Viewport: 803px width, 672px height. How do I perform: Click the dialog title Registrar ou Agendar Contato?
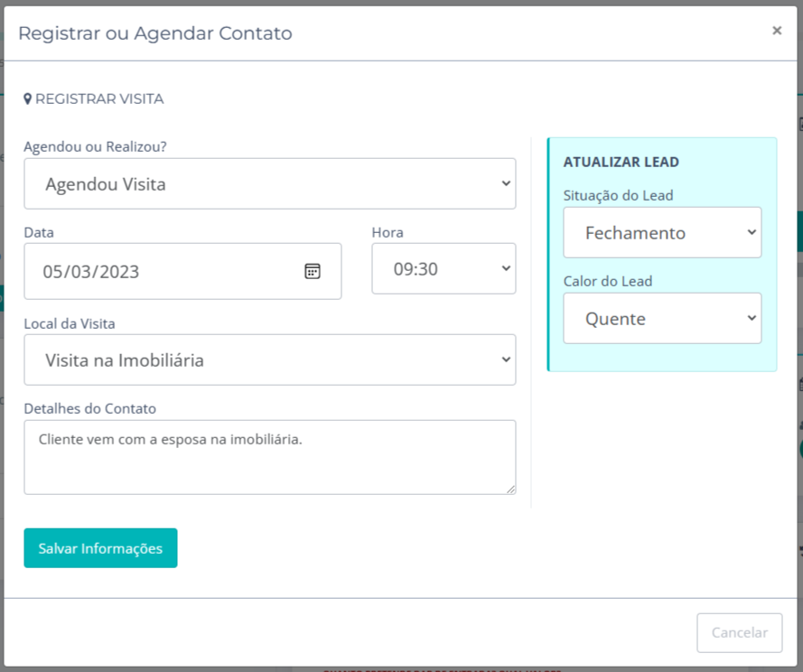click(x=155, y=33)
